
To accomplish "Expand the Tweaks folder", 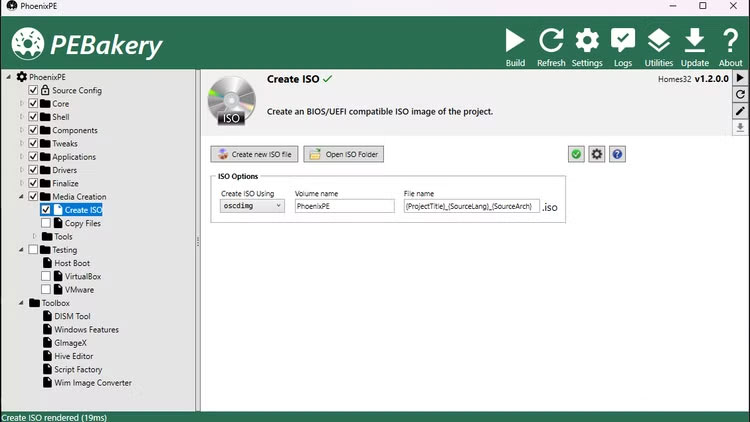I will pos(22,144).
